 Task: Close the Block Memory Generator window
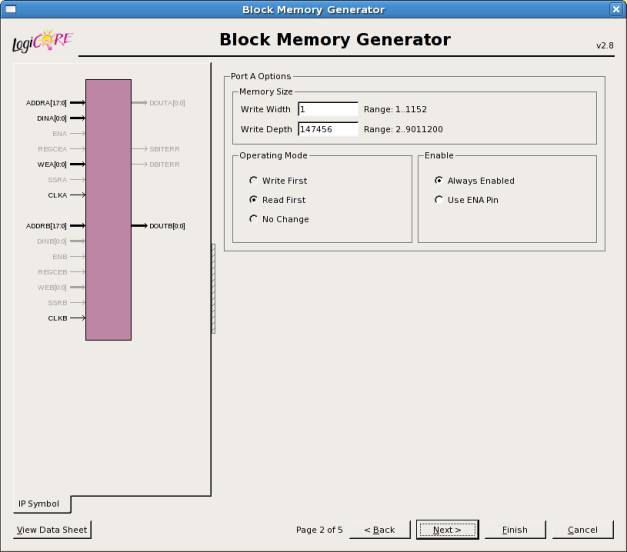click(x=616, y=9)
